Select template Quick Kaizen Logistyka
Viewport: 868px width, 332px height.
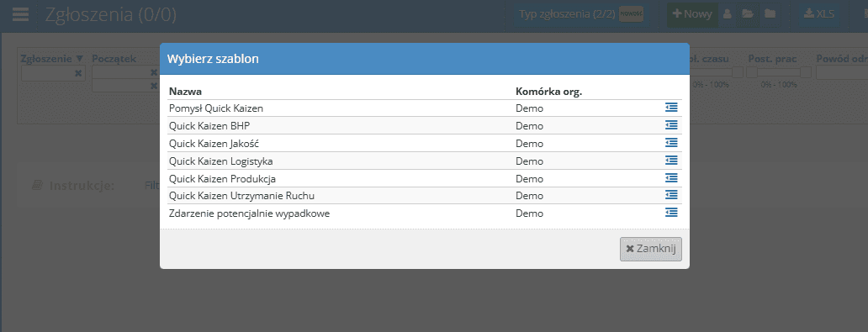point(221,161)
